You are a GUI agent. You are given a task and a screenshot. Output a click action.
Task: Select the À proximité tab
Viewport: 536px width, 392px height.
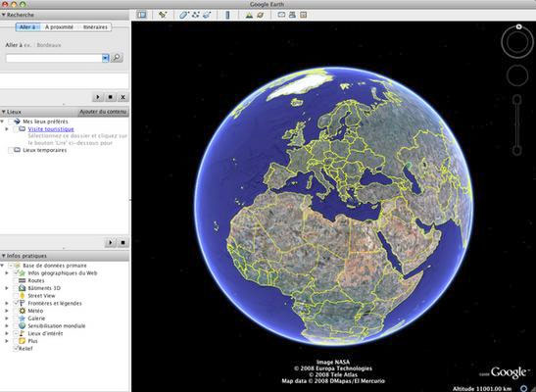tap(59, 27)
